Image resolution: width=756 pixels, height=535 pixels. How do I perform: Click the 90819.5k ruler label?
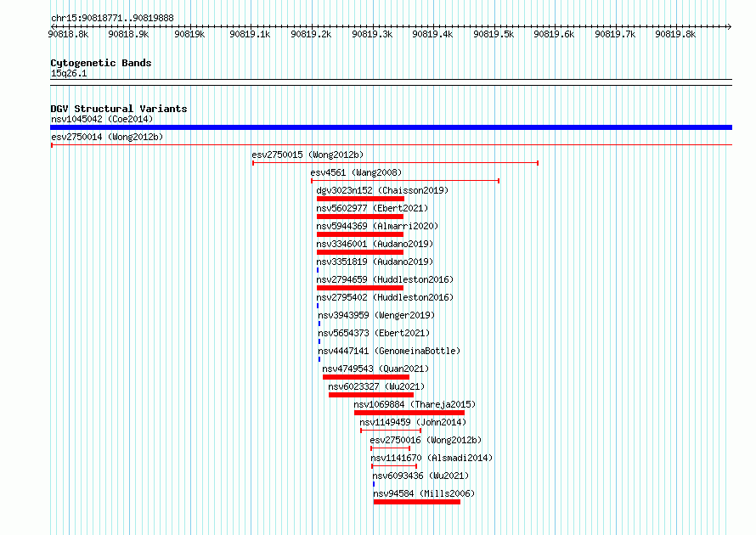[494, 34]
